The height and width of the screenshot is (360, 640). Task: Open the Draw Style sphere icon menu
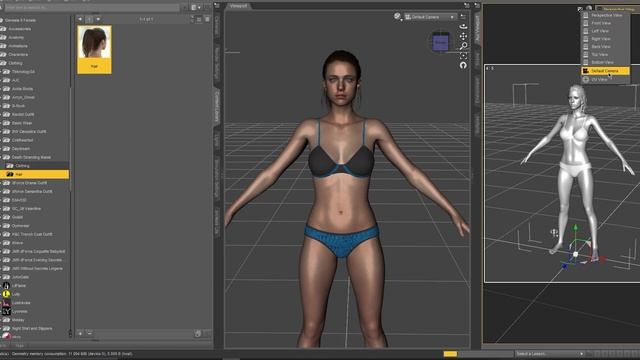(x=397, y=16)
